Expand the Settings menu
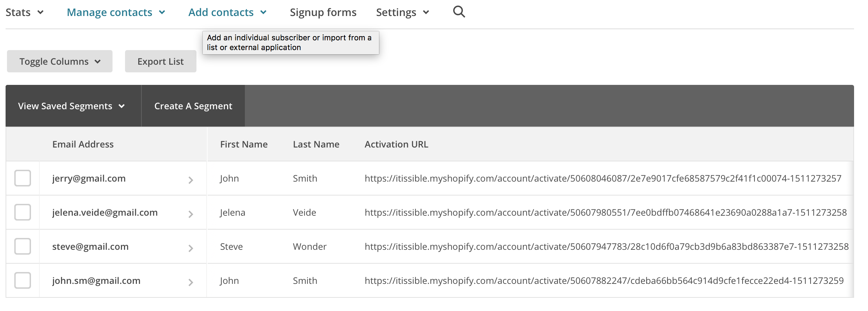Screen dimensions: 868x311 [x=402, y=13]
